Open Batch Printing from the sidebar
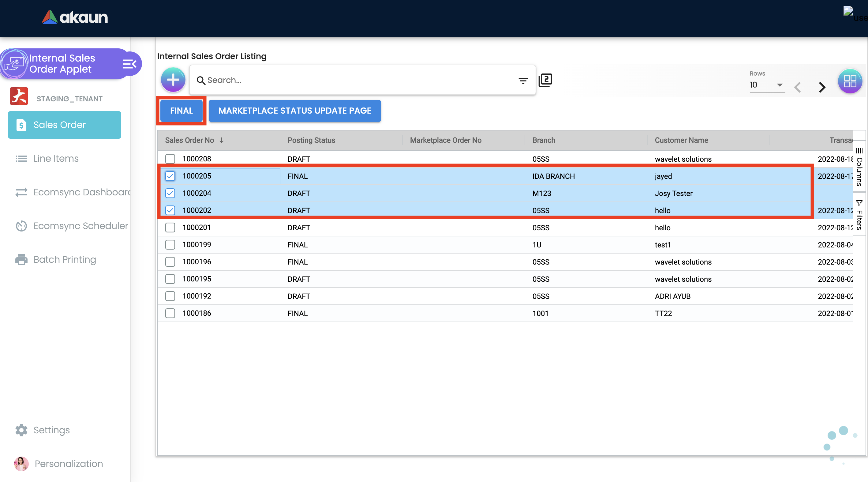 65,259
